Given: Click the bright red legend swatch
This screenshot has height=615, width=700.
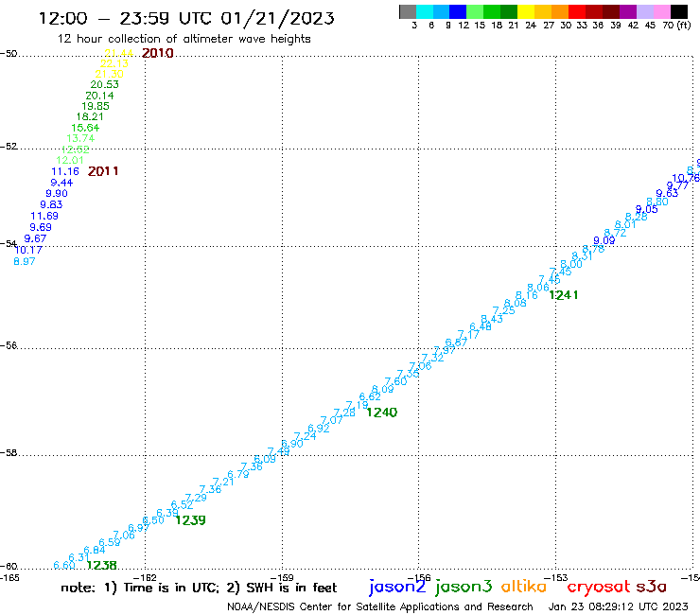Looking at the screenshot, I should [x=576, y=11].
